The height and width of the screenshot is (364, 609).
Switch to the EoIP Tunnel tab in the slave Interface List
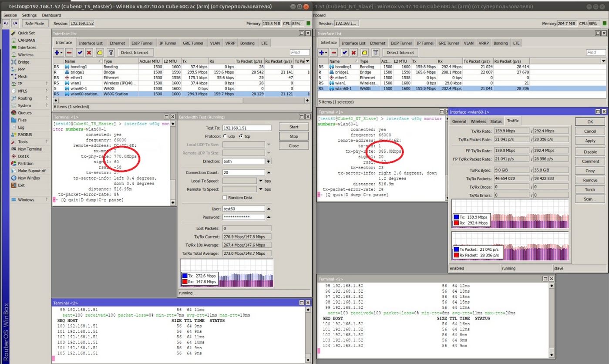click(x=401, y=43)
